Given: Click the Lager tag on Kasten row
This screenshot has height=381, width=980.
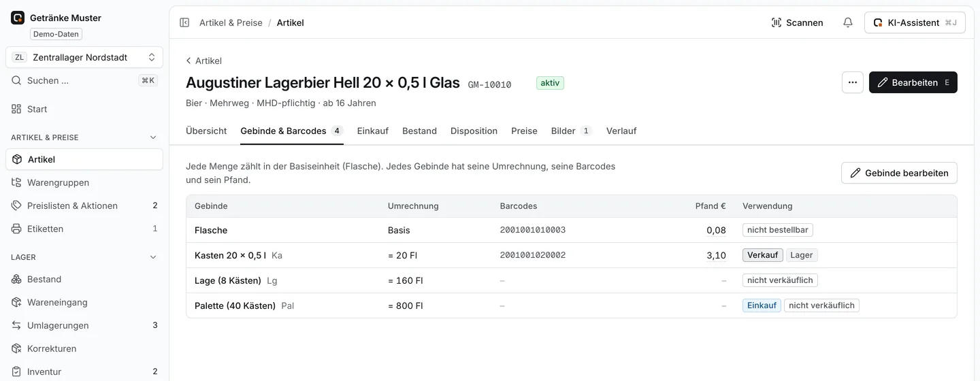Looking at the screenshot, I should [802, 255].
